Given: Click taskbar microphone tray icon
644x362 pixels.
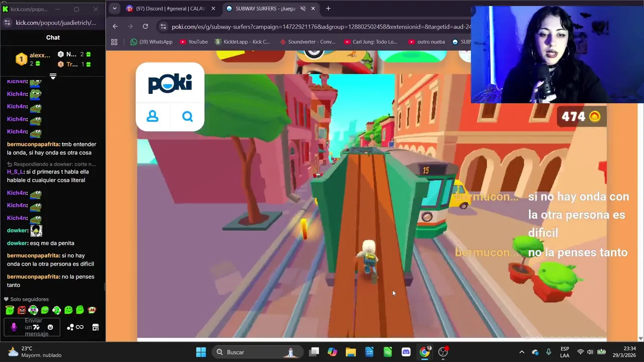Looking at the screenshot, I should (548, 352).
